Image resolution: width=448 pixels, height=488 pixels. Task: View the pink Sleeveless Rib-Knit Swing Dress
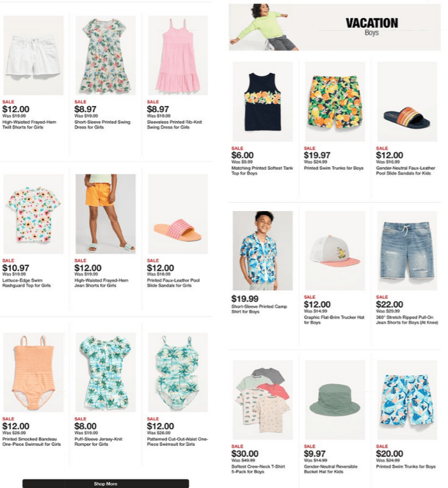click(x=178, y=56)
